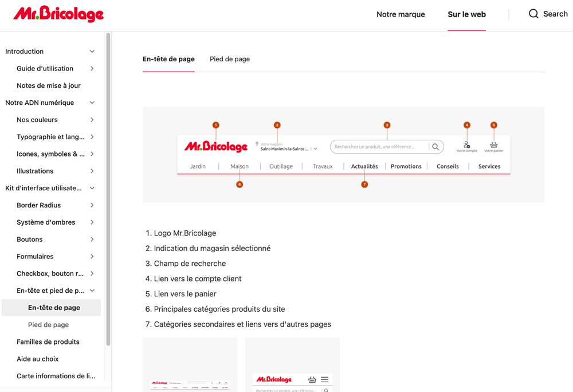Open the Saint-Maximin store dropdown chevron
Image resolution: width=573 pixels, height=392 pixels.
click(315, 149)
